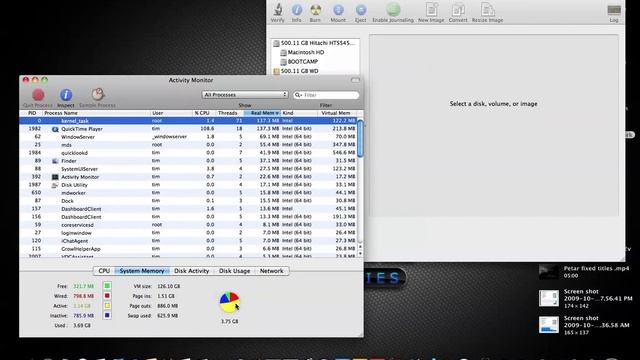Select the WindowServer process row
This screenshot has width=640, height=360.
point(188,137)
